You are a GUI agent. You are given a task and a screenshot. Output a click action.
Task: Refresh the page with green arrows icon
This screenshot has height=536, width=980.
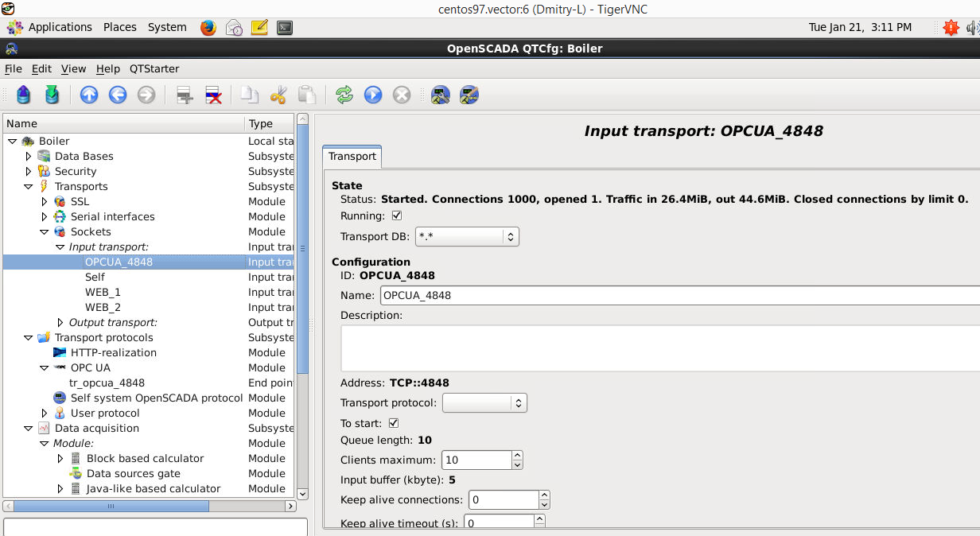pyautogui.click(x=344, y=95)
